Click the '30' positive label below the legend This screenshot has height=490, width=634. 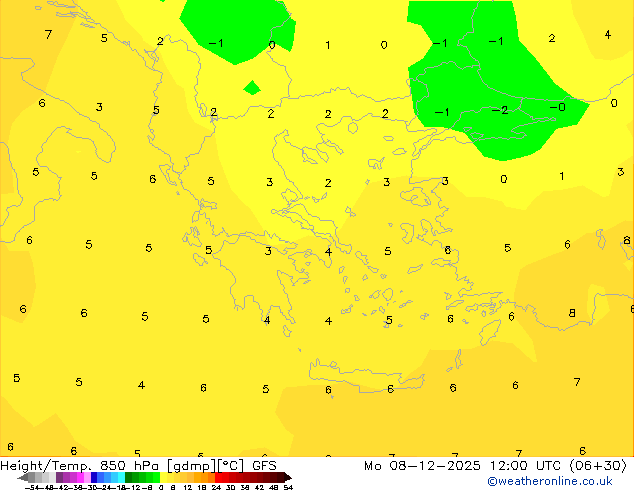(x=230, y=487)
